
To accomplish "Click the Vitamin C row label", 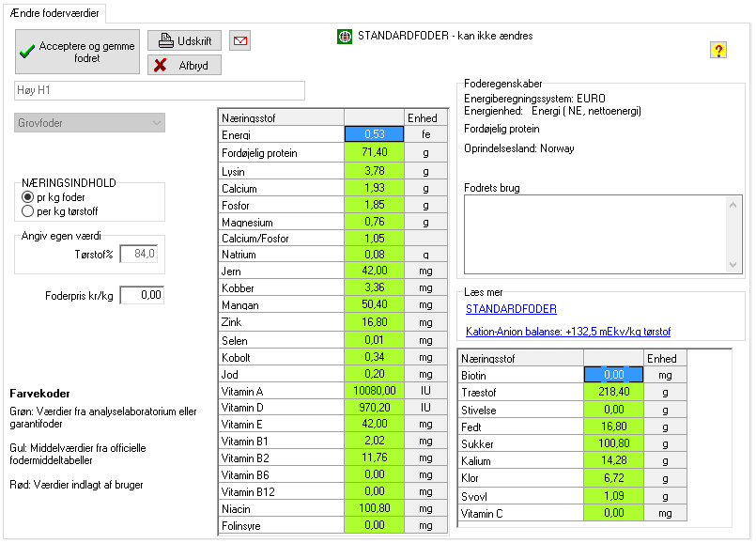I will (520, 513).
